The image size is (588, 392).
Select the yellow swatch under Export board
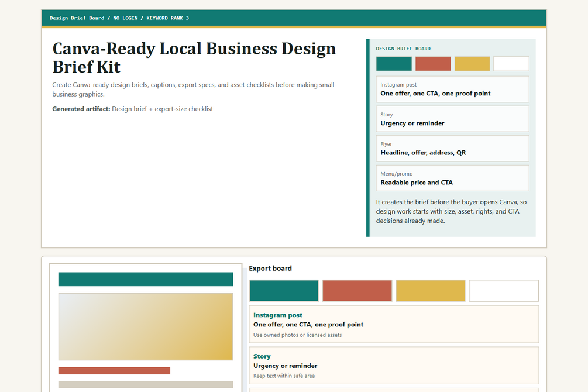point(431,290)
